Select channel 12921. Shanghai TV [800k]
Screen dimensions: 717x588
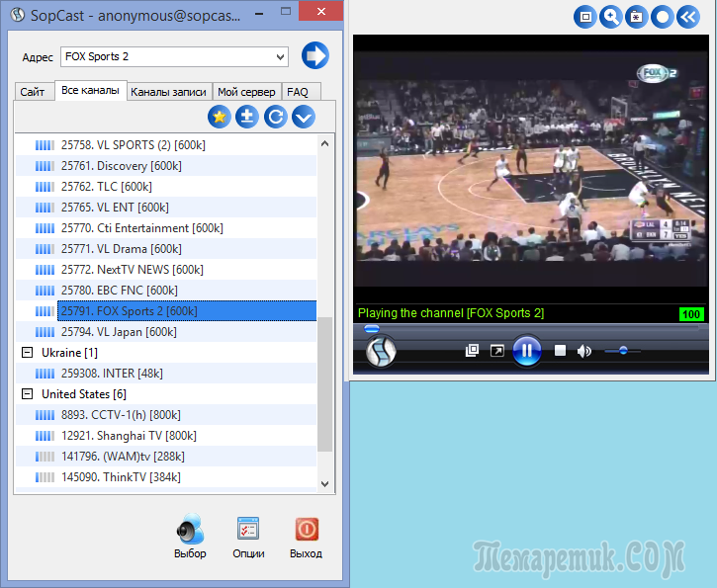tap(166, 436)
